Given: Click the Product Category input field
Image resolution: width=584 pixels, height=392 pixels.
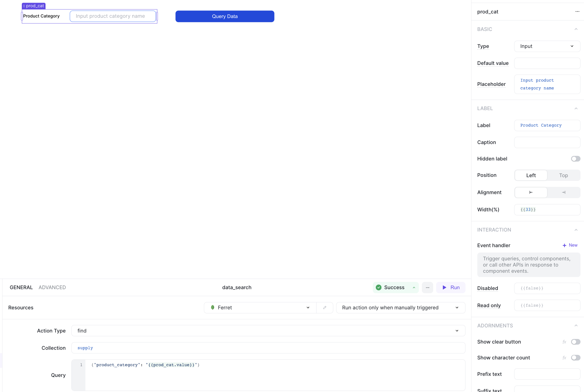Looking at the screenshot, I should point(113,16).
